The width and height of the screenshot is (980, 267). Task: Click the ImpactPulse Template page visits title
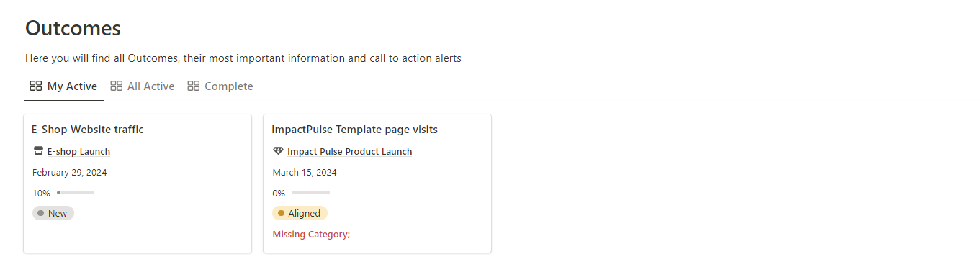(354, 130)
